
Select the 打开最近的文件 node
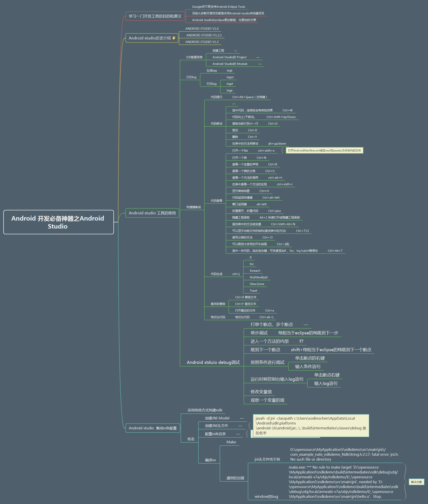245,310
